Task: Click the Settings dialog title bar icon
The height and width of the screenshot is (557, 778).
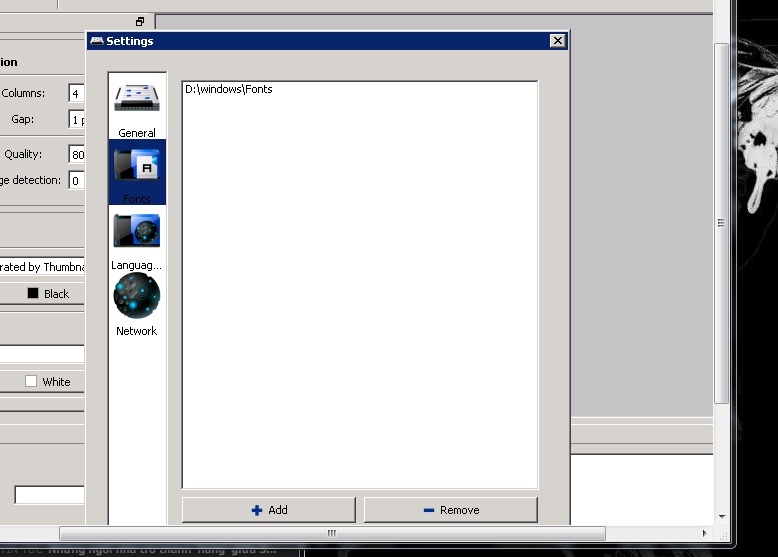Action: [97, 41]
